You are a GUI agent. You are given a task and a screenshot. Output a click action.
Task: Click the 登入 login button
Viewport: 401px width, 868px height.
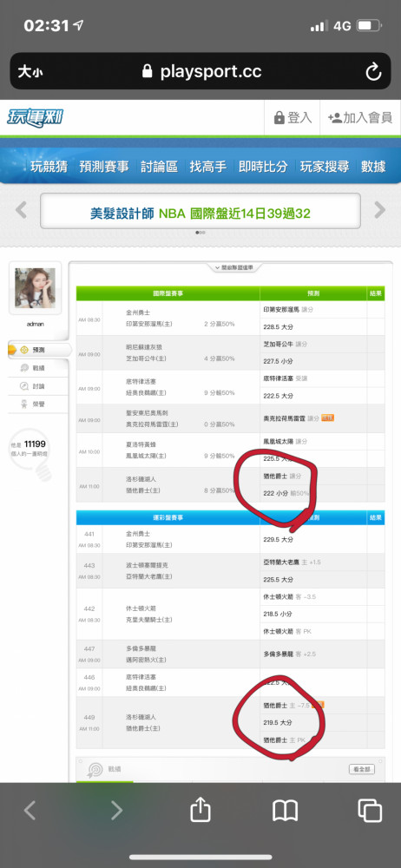click(293, 117)
